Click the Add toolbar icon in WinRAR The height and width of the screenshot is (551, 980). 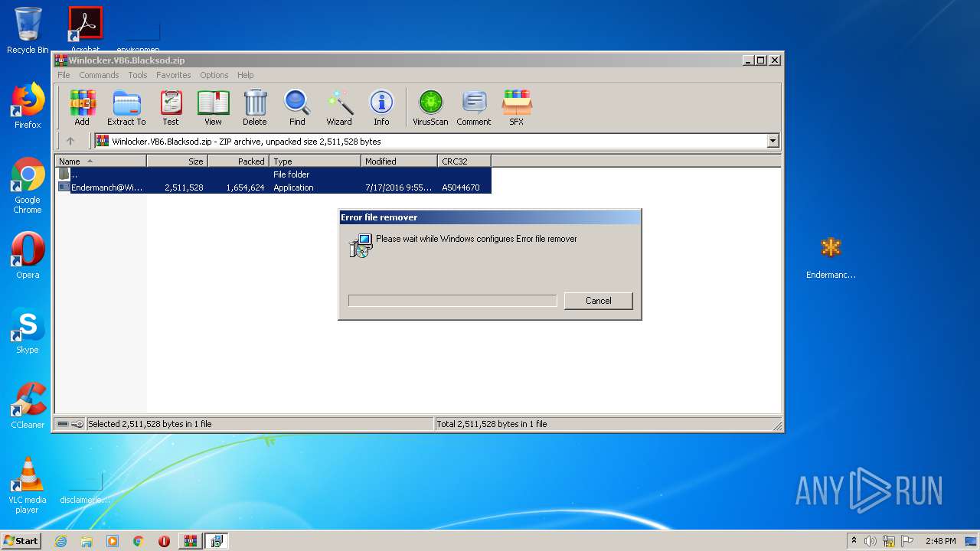[x=82, y=107]
